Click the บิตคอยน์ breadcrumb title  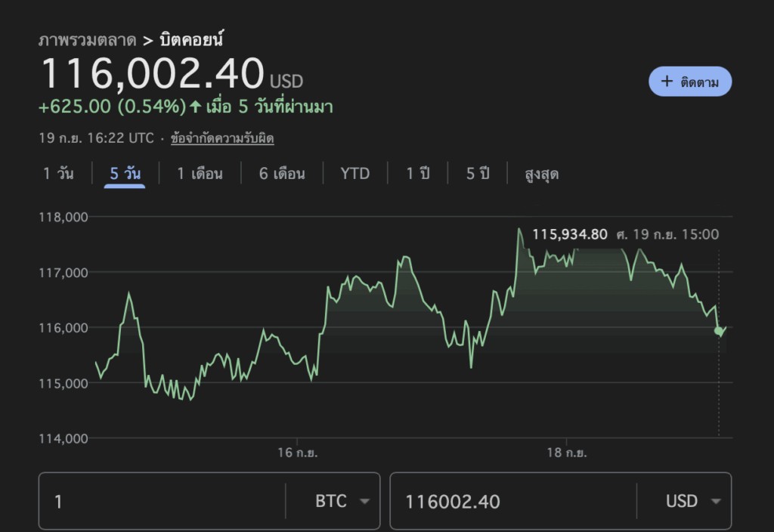pyautogui.click(x=191, y=39)
